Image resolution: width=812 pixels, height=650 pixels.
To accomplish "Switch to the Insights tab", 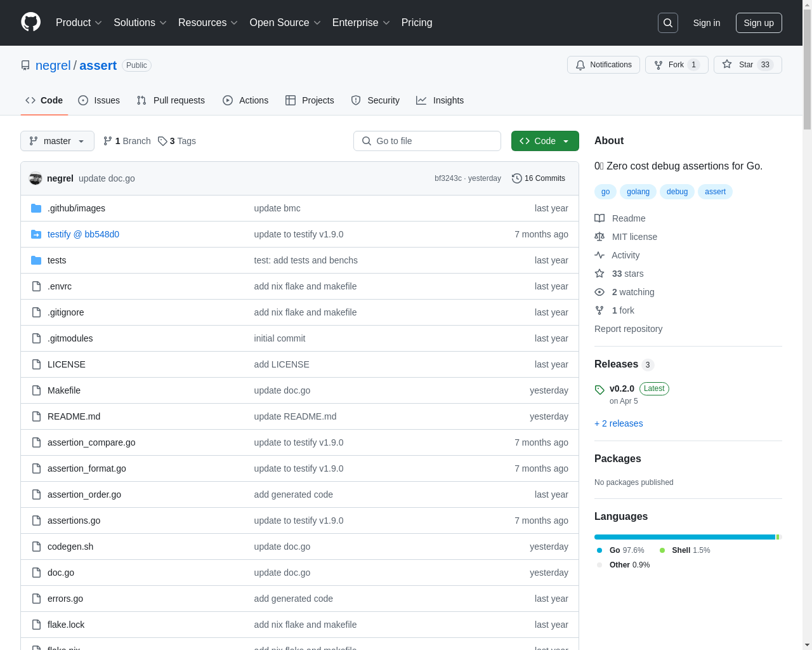I will [x=440, y=100].
